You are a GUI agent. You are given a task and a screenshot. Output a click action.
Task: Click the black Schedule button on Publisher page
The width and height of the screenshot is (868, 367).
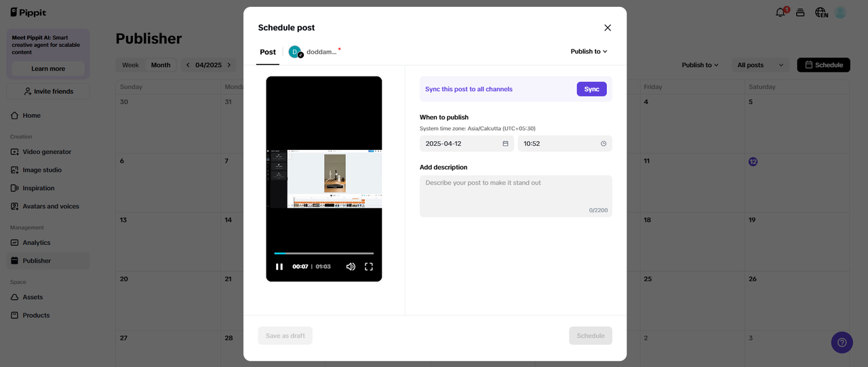tap(823, 65)
